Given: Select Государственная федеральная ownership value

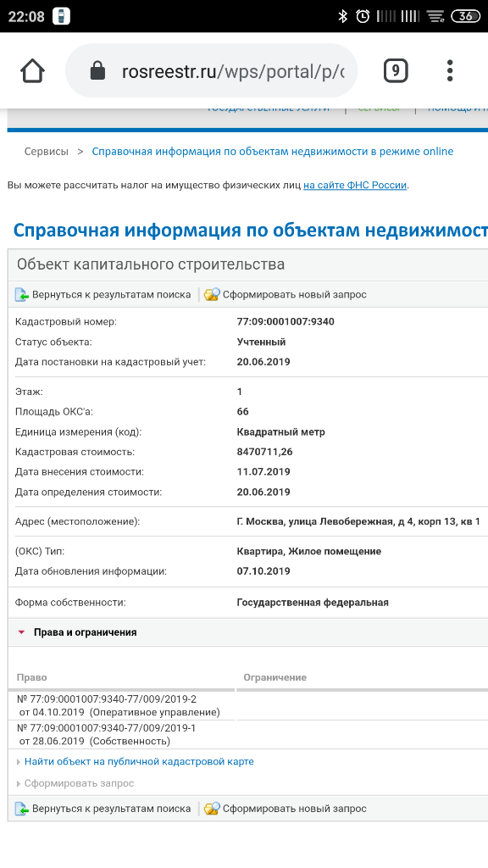Looking at the screenshot, I should point(313,603).
